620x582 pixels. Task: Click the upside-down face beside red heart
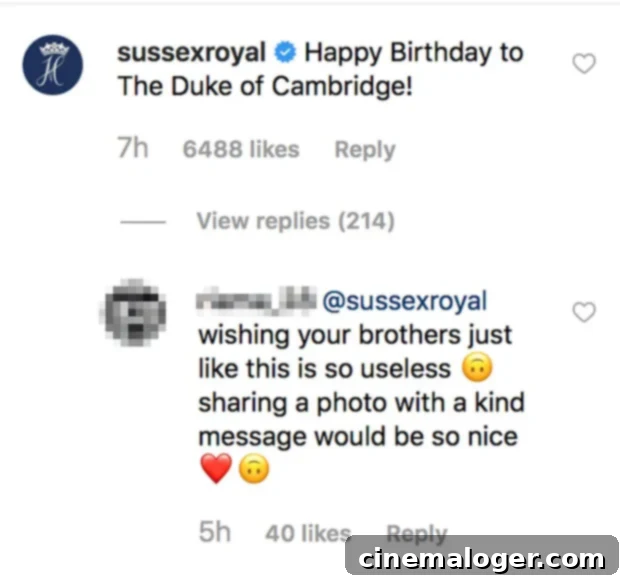254,469
